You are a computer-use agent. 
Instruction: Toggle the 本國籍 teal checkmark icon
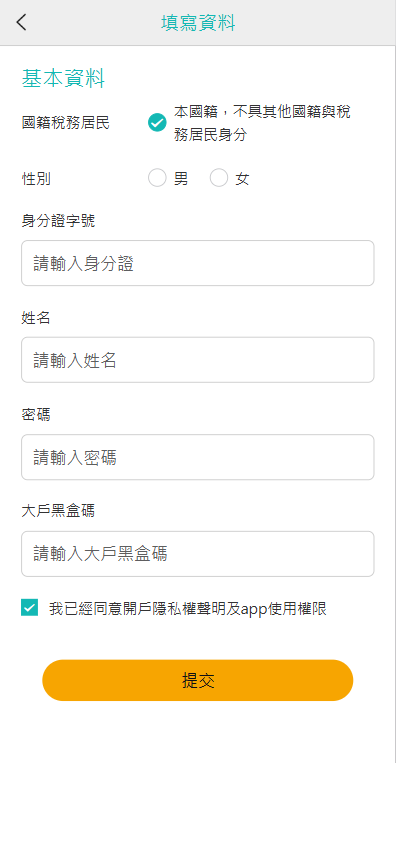(157, 123)
